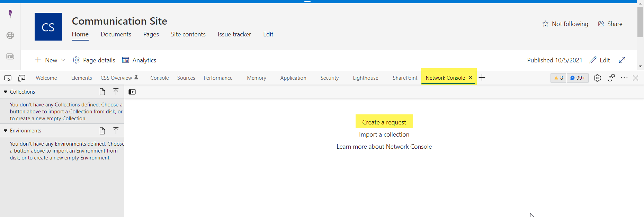Viewport: 644px width, 217px height.
Task: Click the scrollbar up arrow
Action: (x=641, y=3)
